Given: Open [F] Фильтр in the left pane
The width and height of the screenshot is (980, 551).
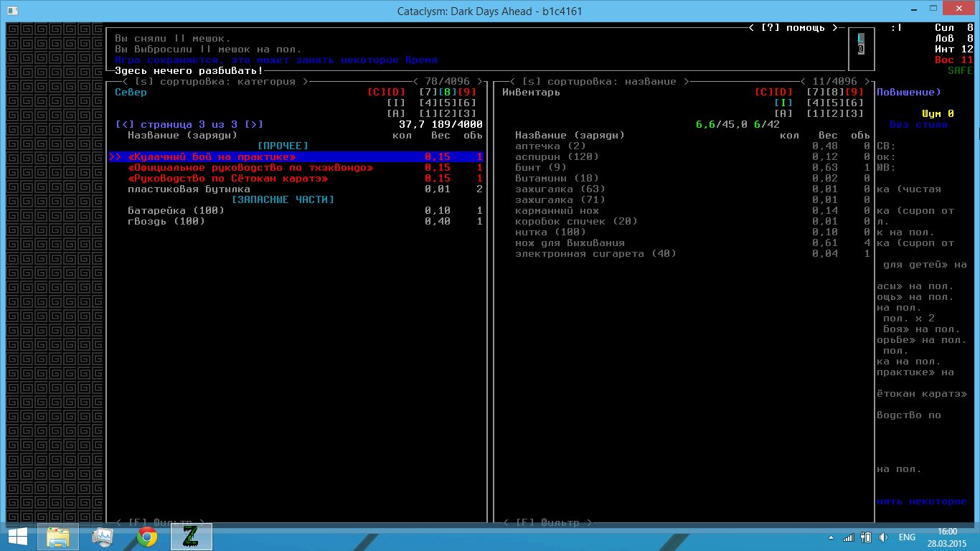Looking at the screenshot, I should (160, 523).
